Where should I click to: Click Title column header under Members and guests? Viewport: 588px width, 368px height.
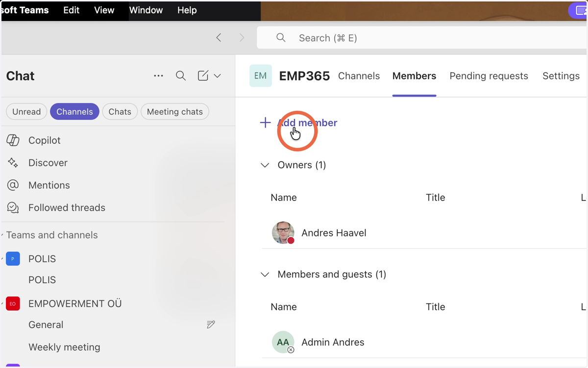(436, 307)
